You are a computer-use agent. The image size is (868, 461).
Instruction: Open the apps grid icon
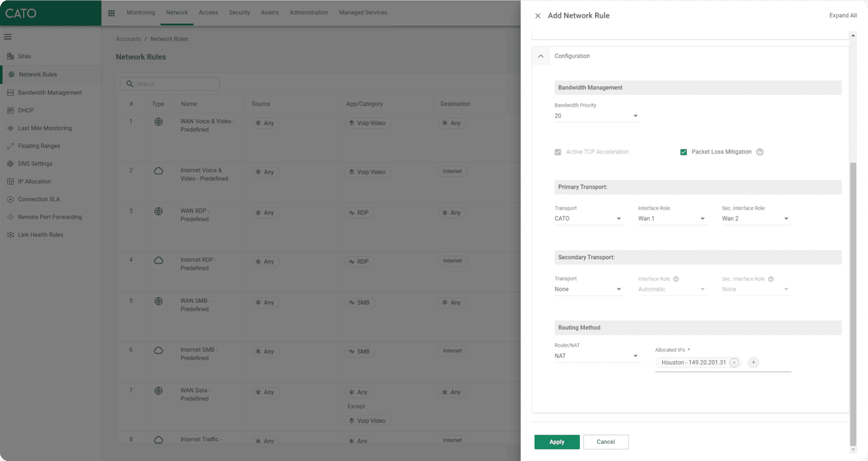(x=111, y=12)
